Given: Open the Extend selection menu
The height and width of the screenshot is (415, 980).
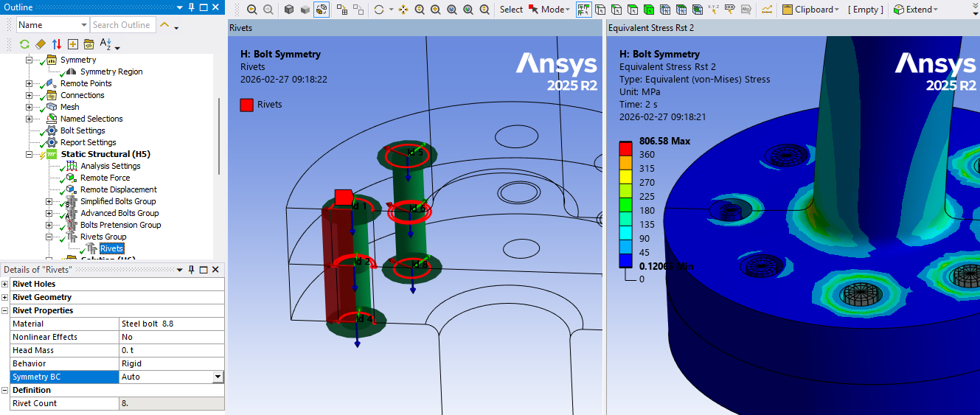Looking at the screenshot, I should click(x=918, y=10).
